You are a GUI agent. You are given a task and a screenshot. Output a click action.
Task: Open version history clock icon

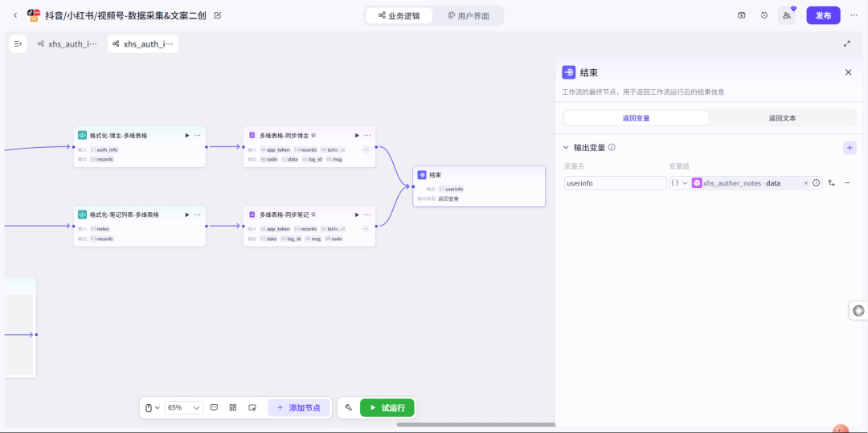[x=764, y=15]
